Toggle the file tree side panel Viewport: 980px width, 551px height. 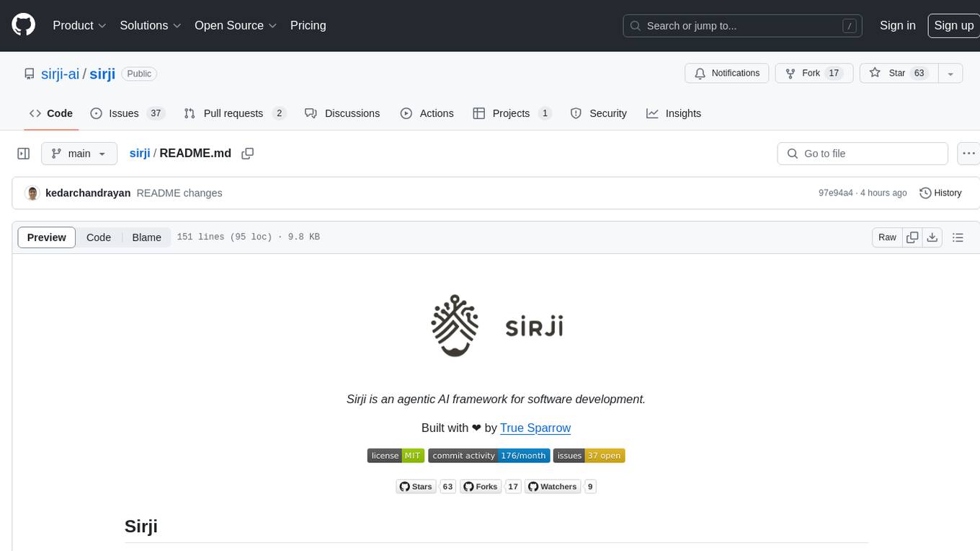23,154
